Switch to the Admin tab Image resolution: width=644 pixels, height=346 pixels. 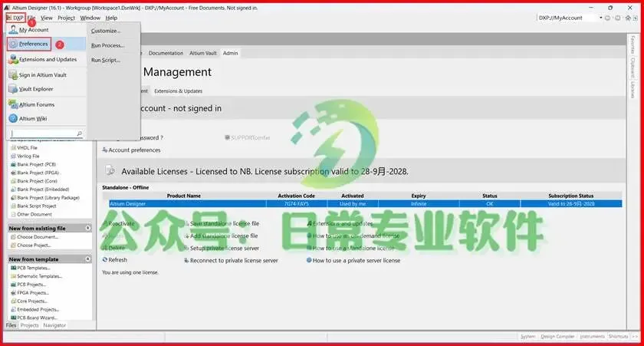click(231, 54)
